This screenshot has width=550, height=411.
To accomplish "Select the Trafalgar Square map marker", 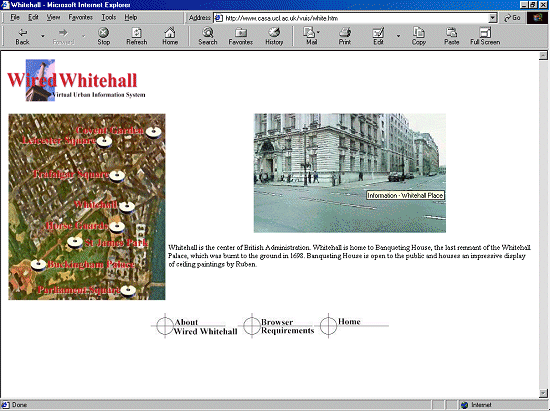I will pos(117,176).
